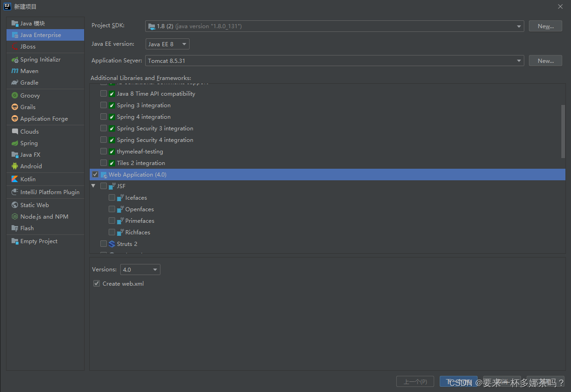The image size is (571, 392).
Task: Check the Icefaces checkbox
Action: click(112, 197)
